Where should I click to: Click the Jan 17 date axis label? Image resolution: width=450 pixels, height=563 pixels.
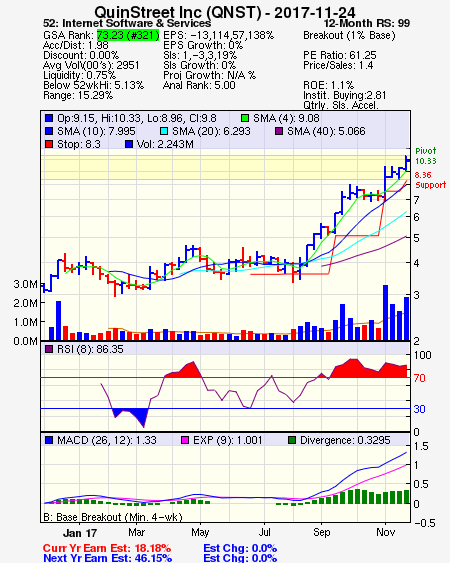(x=80, y=533)
